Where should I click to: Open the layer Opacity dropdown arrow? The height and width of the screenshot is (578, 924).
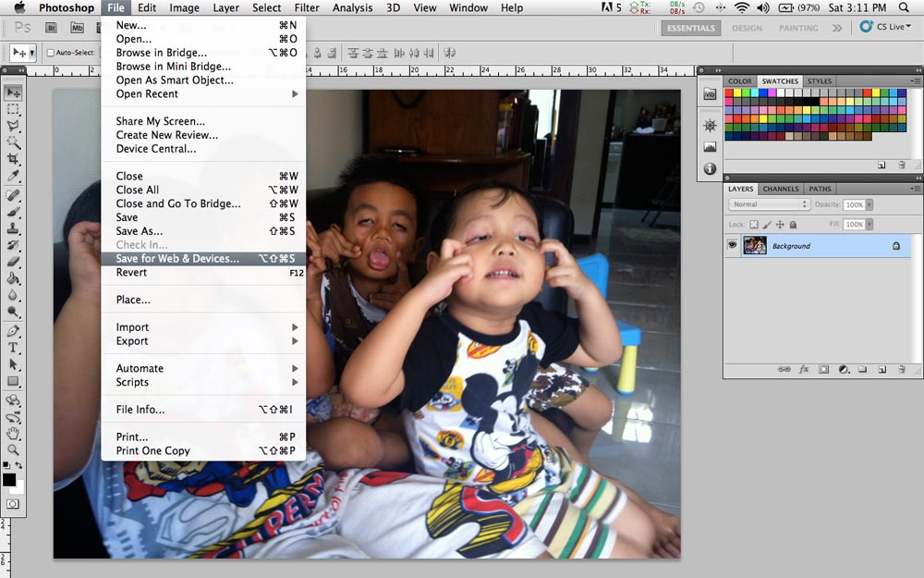pos(869,204)
